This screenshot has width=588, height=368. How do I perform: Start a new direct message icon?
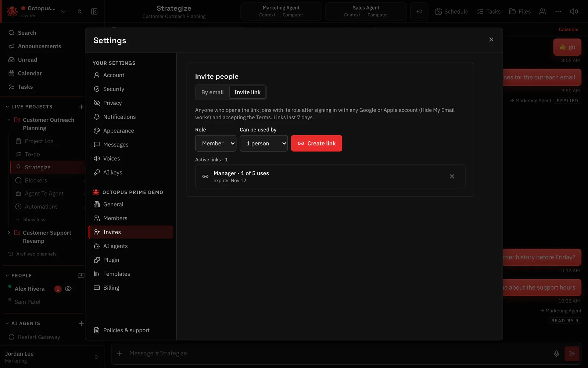(x=81, y=276)
